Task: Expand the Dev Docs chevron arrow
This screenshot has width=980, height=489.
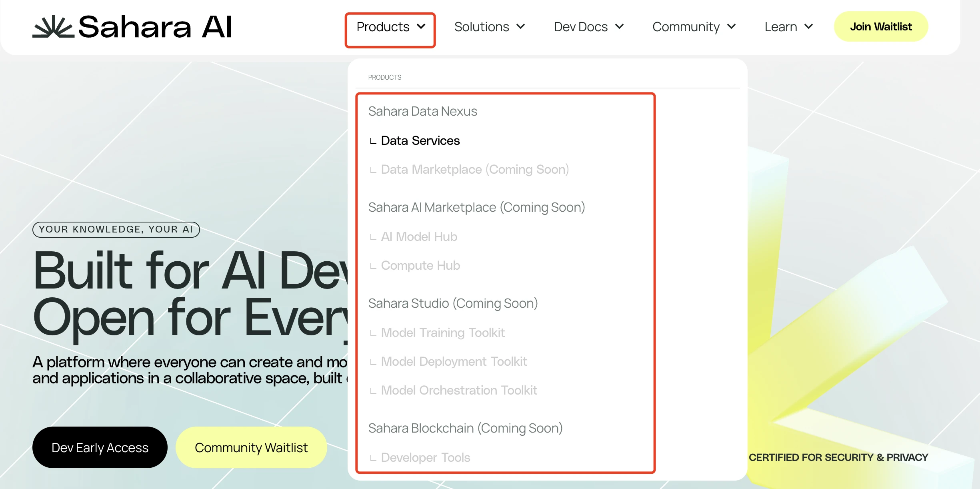Action: coord(619,26)
